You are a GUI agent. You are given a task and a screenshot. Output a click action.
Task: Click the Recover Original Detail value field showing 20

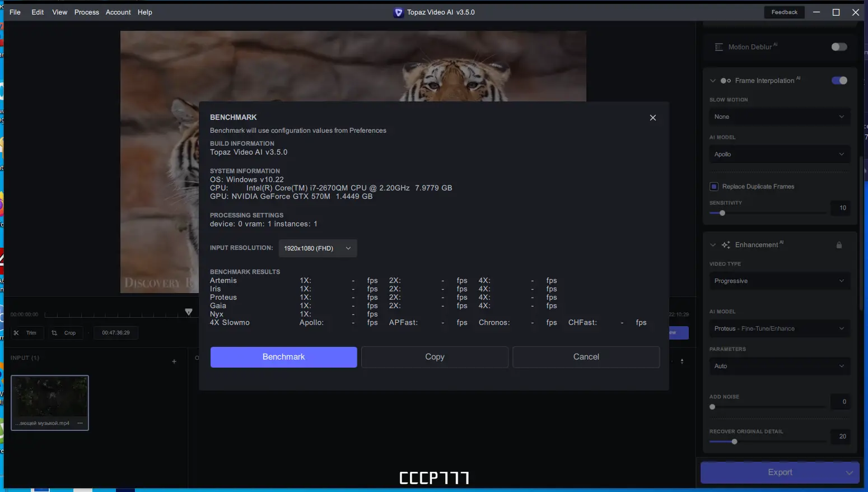(841, 437)
